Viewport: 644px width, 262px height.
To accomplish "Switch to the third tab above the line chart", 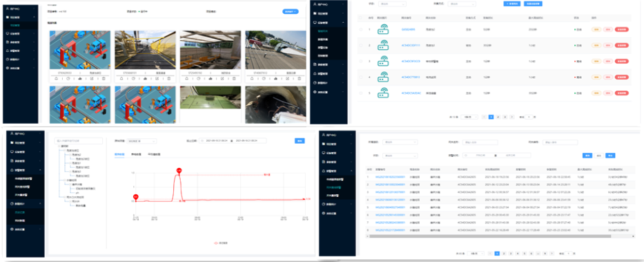I will pos(154,154).
